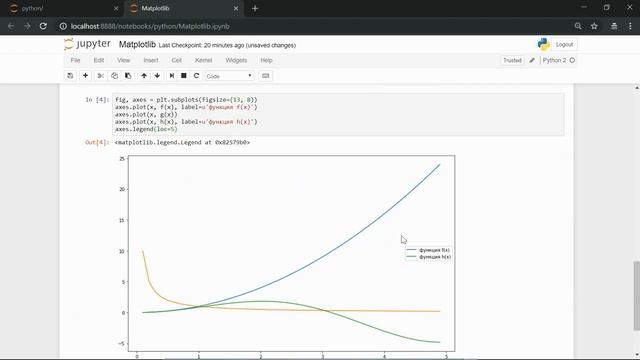The height and width of the screenshot is (360, 640).
Task: Click the Logout button
Action: [x=564, y=44]
